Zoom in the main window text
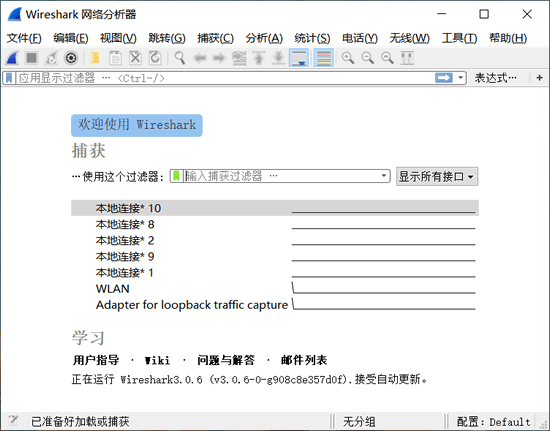 tap(348, 58)
